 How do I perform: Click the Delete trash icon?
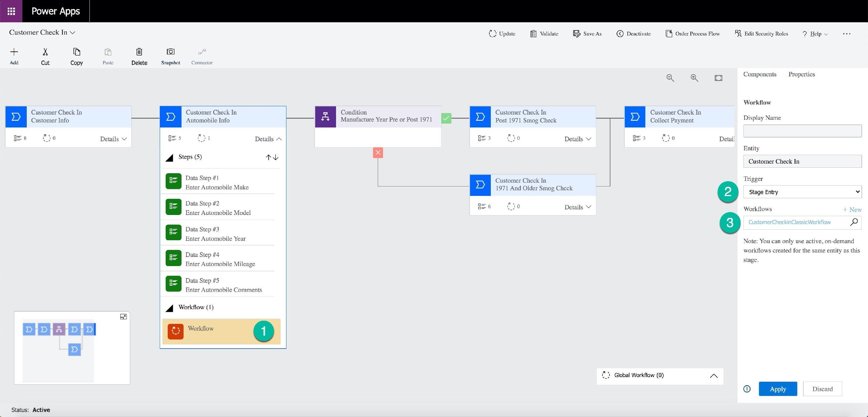pos(139,52)
